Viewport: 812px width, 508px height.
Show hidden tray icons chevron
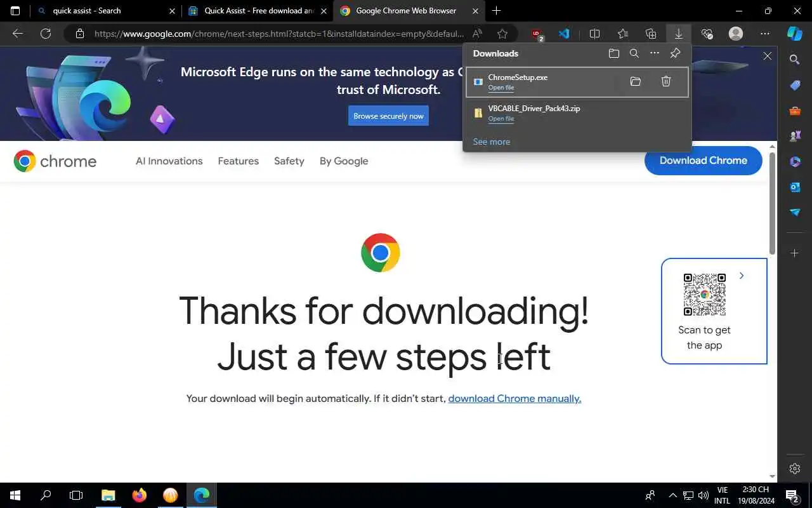click(x=672, y=495)
